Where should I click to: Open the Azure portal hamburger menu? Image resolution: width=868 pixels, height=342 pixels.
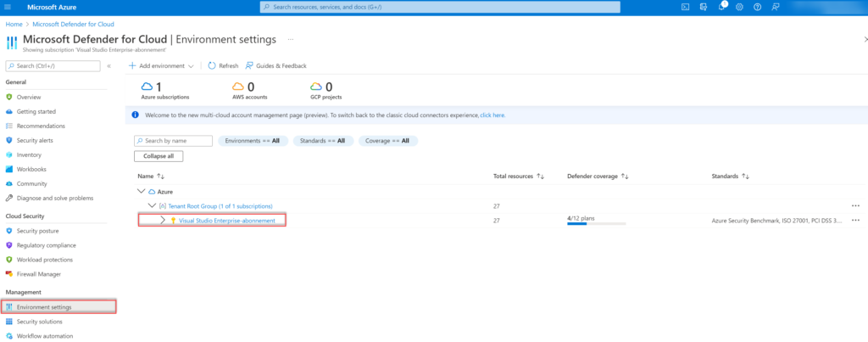pos(7,7)
